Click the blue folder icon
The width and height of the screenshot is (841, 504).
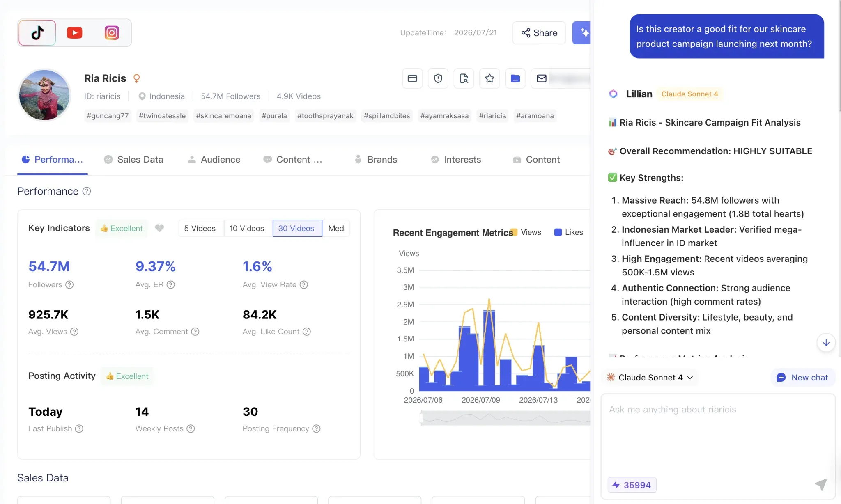click(x=515, y=78)
